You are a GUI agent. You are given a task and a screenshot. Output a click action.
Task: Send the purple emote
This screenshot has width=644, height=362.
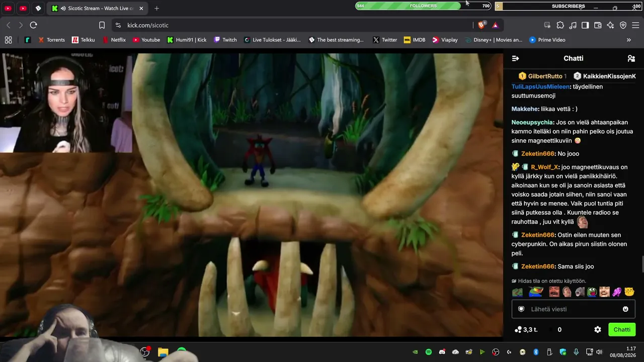(617, 292)
